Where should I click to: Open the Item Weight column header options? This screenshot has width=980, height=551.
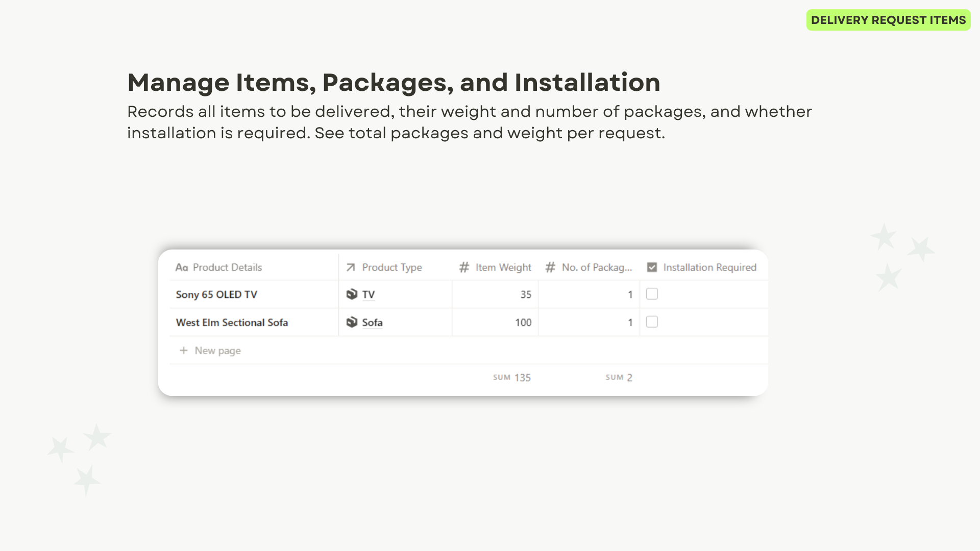click(503, 267)
